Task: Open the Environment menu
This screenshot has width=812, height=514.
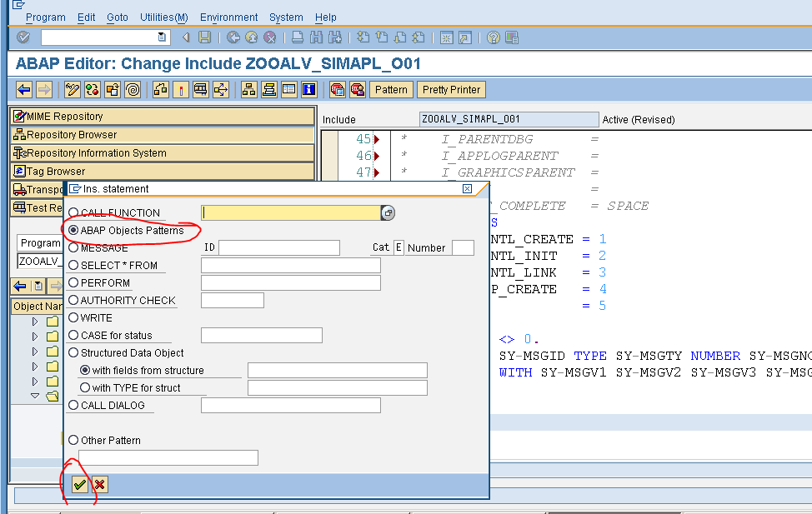Action: click(228, 17)
